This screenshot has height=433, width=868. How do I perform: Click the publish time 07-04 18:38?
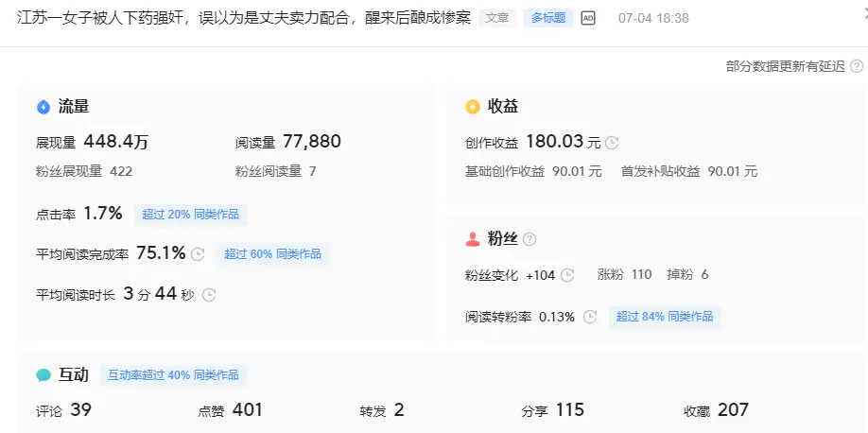pos(653,18)
